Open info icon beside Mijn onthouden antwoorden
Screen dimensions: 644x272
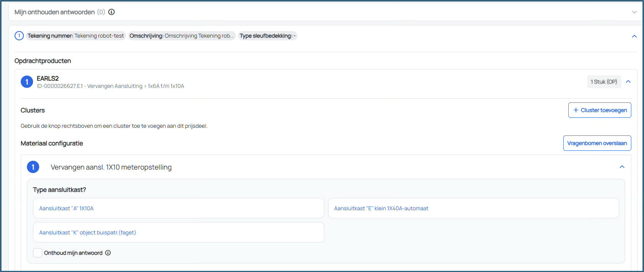111,12
